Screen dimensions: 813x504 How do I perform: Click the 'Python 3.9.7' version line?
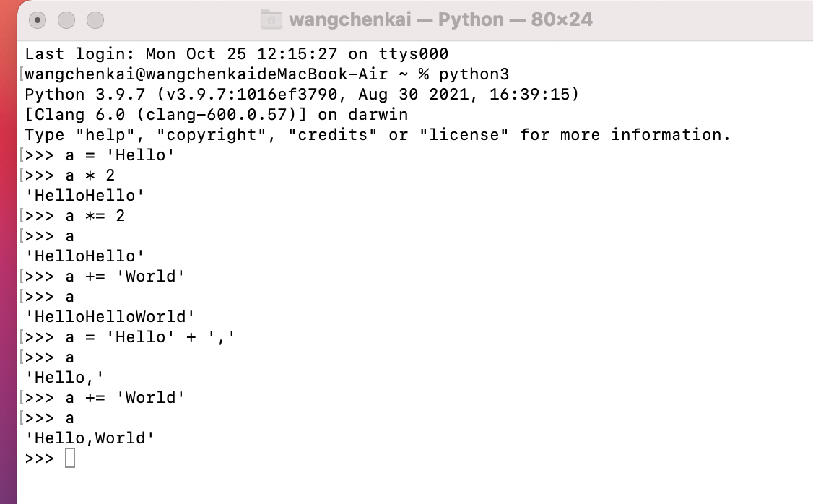tap(302, 94)
